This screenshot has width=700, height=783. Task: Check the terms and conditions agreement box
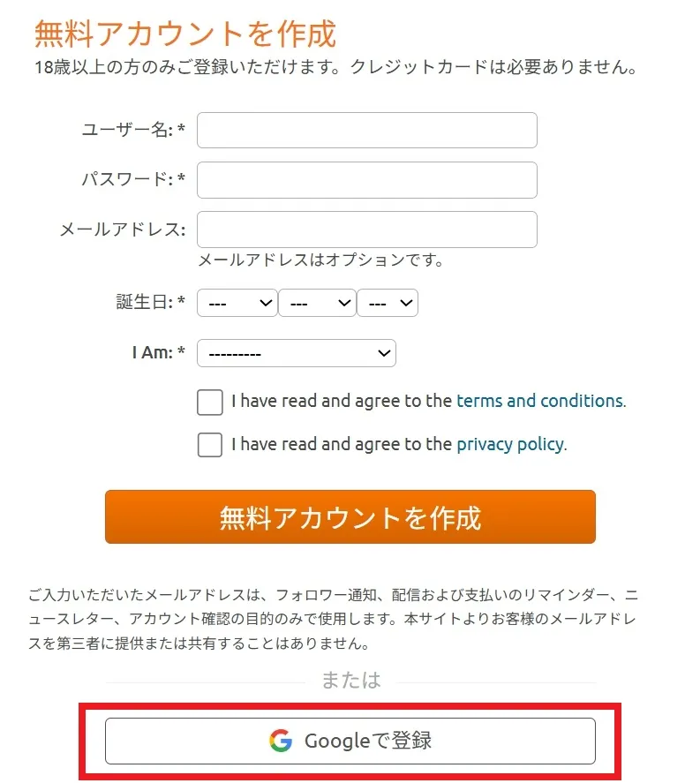210,402
